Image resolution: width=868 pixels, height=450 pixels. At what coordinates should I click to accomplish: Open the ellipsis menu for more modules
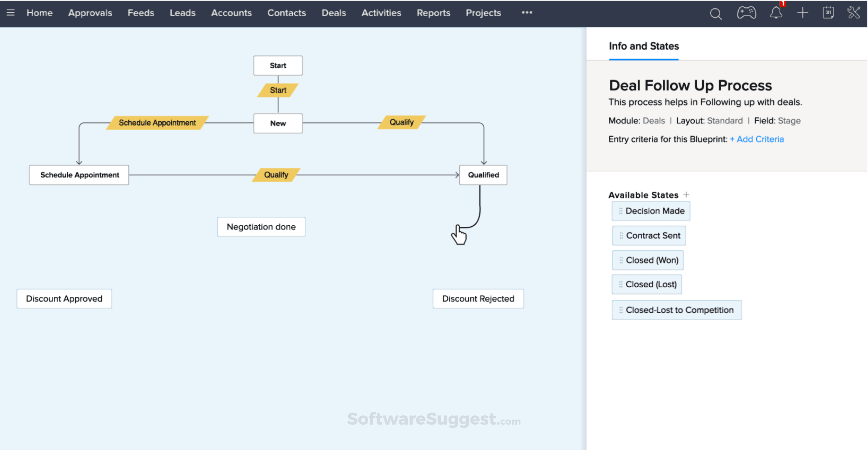coord(526,13)
